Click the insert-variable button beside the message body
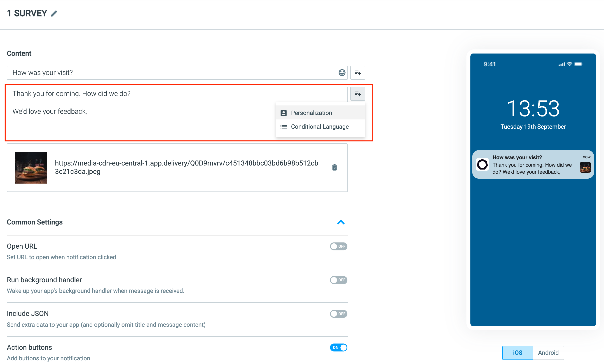This screenshot has height=364, width=604. point(358,94)
